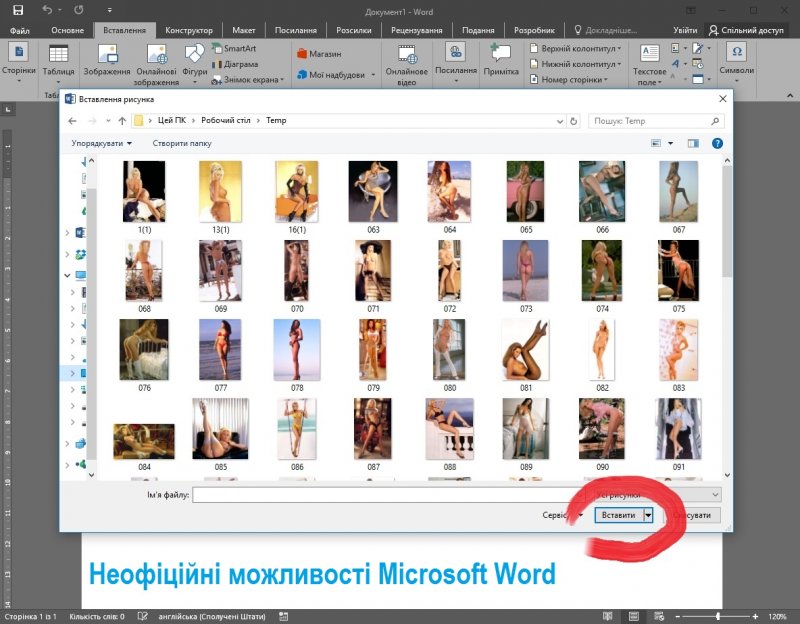Click the zoom slider in status bar
Image resolution: width=800 pixels, height=624 pixels.
717,616
